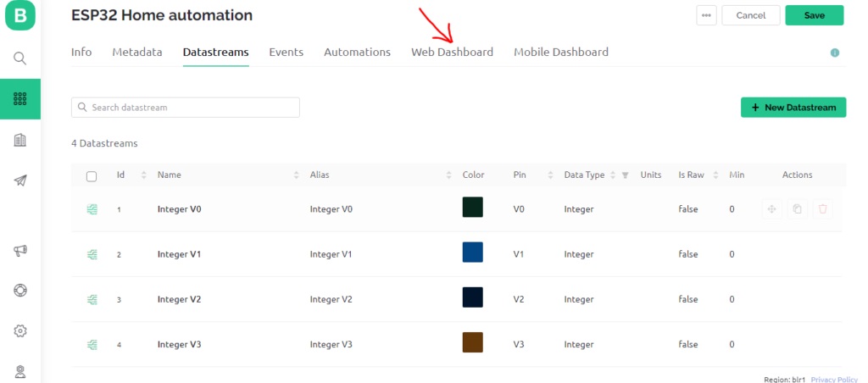Open the paper plane icon in sidebar

click(20, 180)
